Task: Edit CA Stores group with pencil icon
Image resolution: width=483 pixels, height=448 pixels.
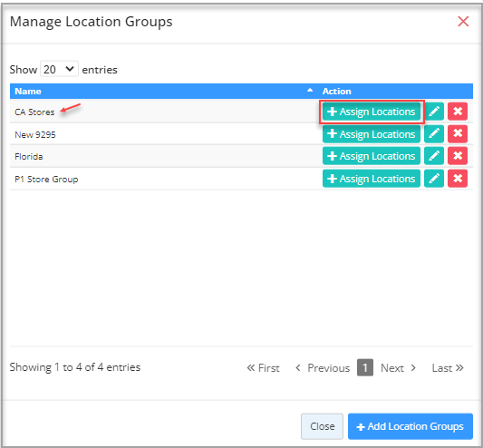Action: [x=434, y=112]
